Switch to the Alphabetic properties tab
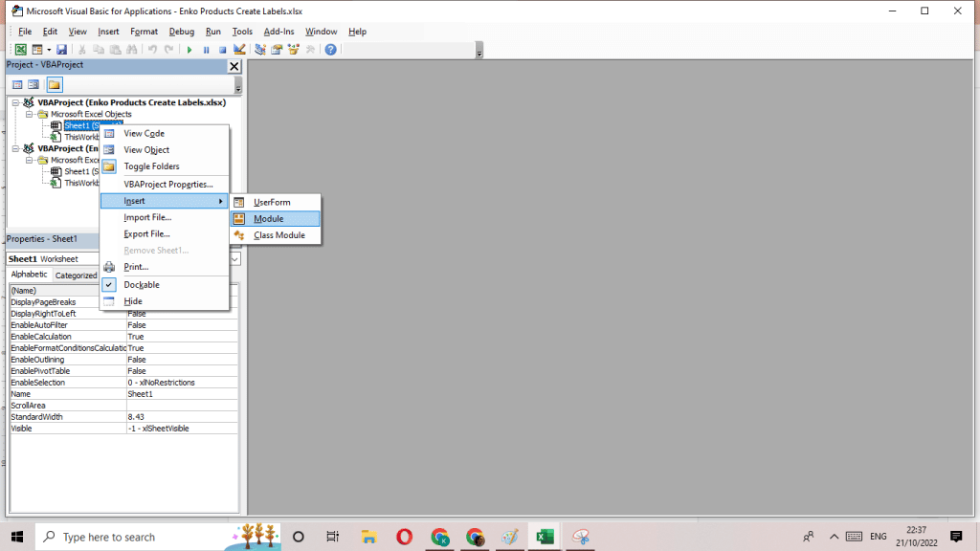Screen dimensions: 980x551 point(29,275)
